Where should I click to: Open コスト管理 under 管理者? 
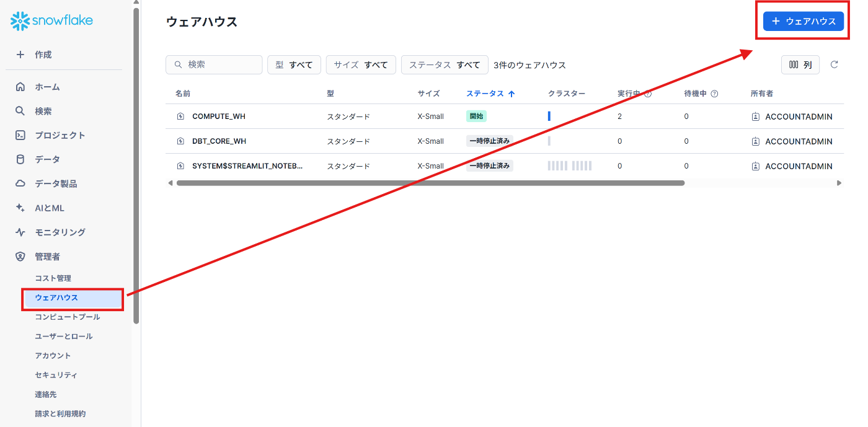(53, 278)
